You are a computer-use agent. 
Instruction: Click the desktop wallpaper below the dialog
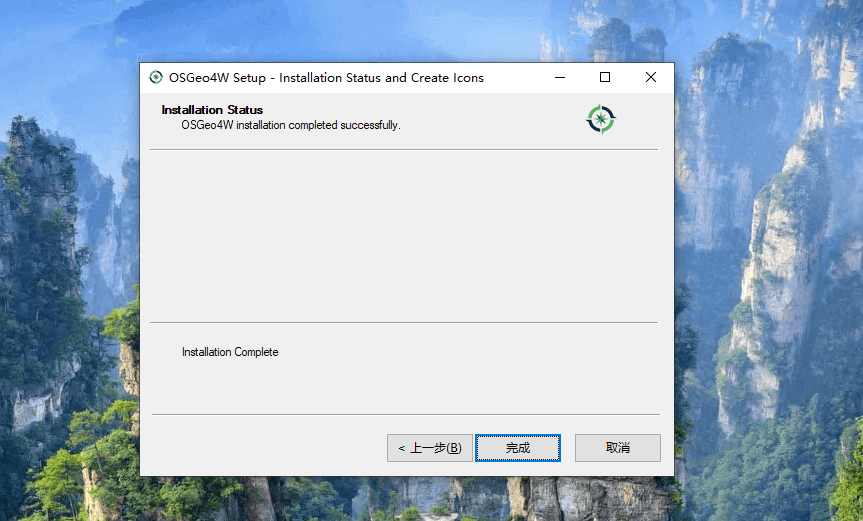[x=400, y=500]
